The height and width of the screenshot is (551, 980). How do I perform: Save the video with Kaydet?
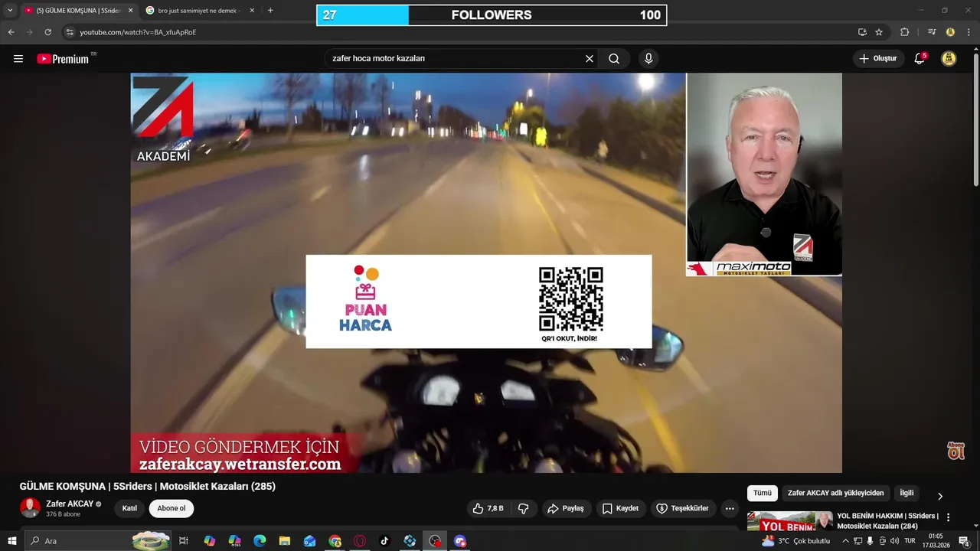620,508
